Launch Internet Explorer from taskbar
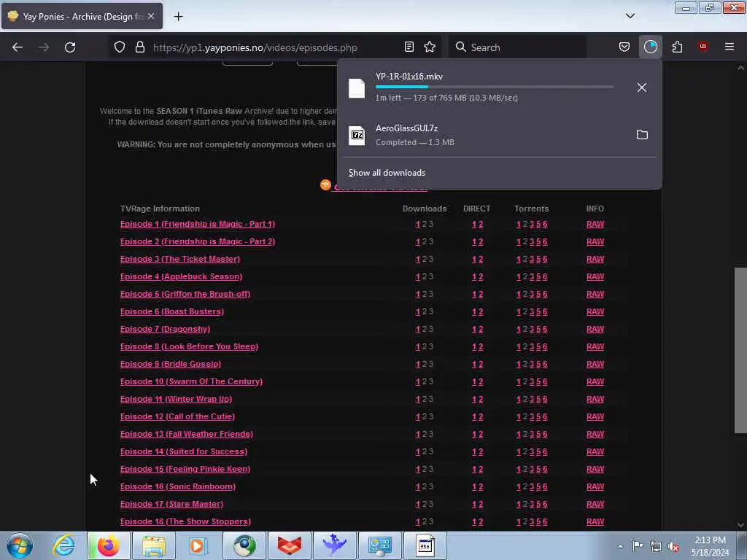The width and height of the screenshot is (747, 560). click(63, 545)
